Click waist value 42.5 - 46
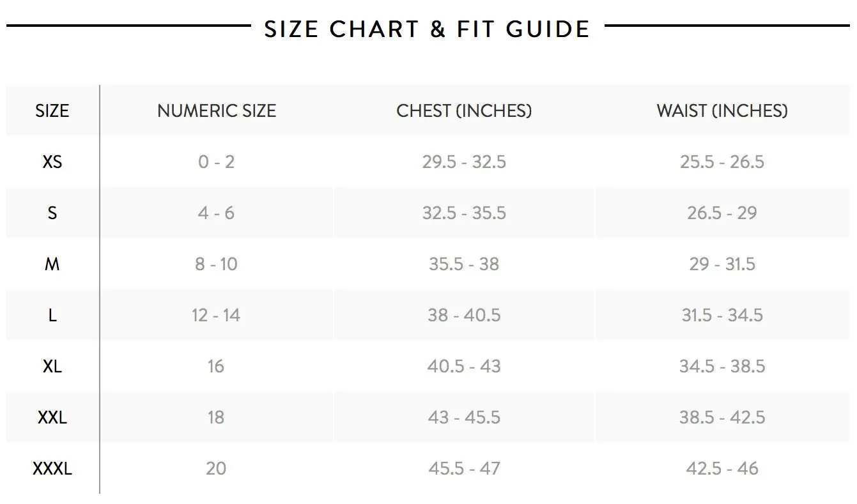857x504 pixels. click(722, 468)
